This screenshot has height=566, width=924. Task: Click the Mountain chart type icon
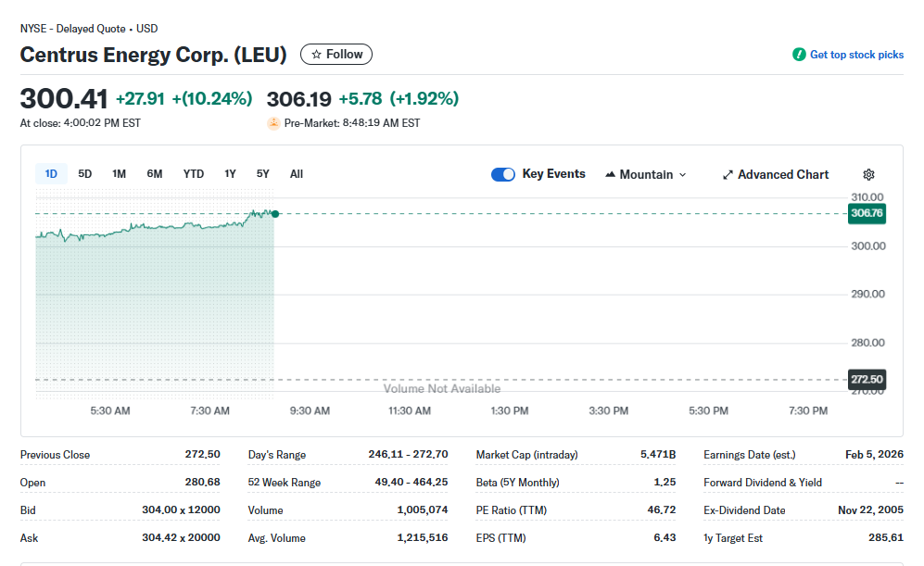[610, 174]
